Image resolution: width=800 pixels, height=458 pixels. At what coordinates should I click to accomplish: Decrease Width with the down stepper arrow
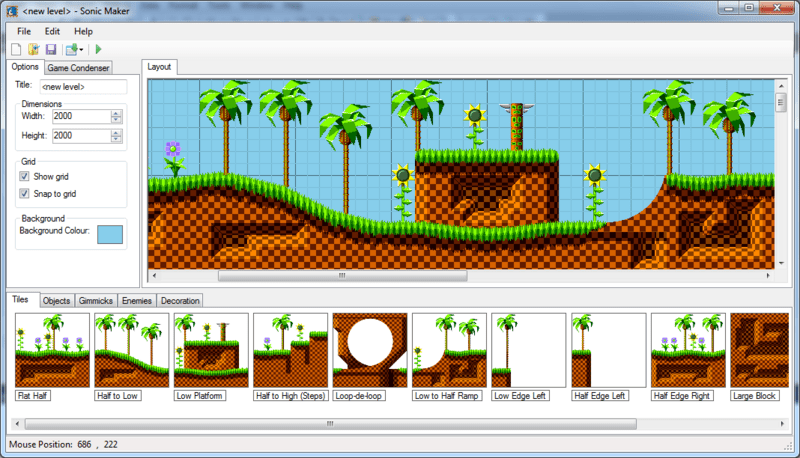pyautogui.click(x=116, y=120)
